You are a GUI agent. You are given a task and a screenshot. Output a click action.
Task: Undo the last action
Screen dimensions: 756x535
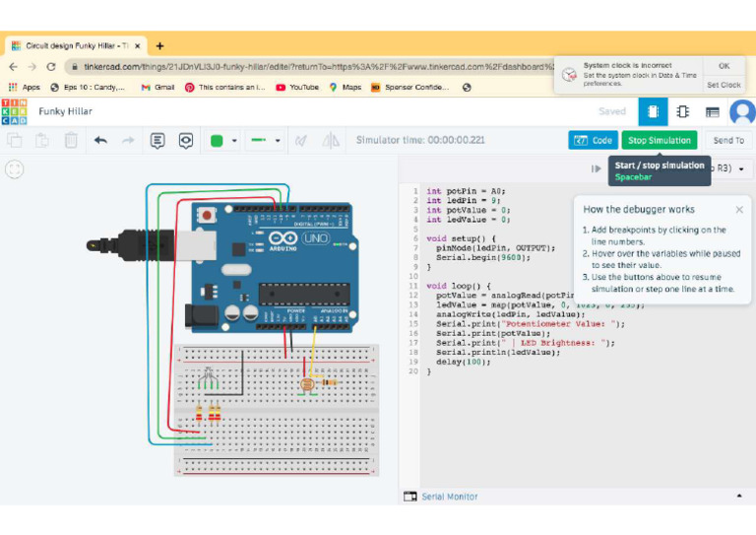point(100,140)
